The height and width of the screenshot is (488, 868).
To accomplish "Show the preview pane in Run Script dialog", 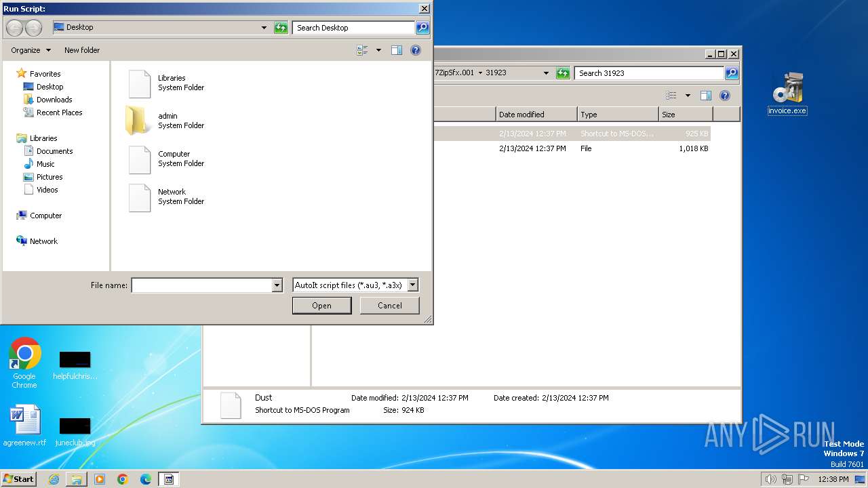I will tap(397, 50).
